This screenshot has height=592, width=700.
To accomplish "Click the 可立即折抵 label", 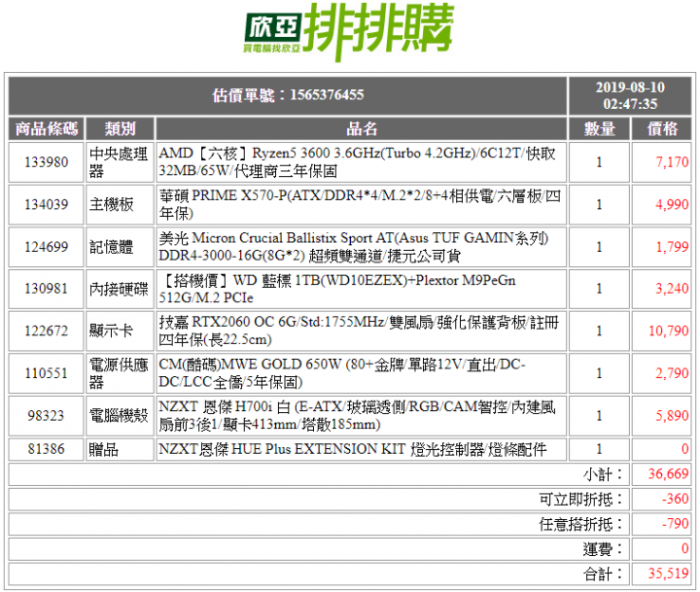I will [x=580, y=499].
